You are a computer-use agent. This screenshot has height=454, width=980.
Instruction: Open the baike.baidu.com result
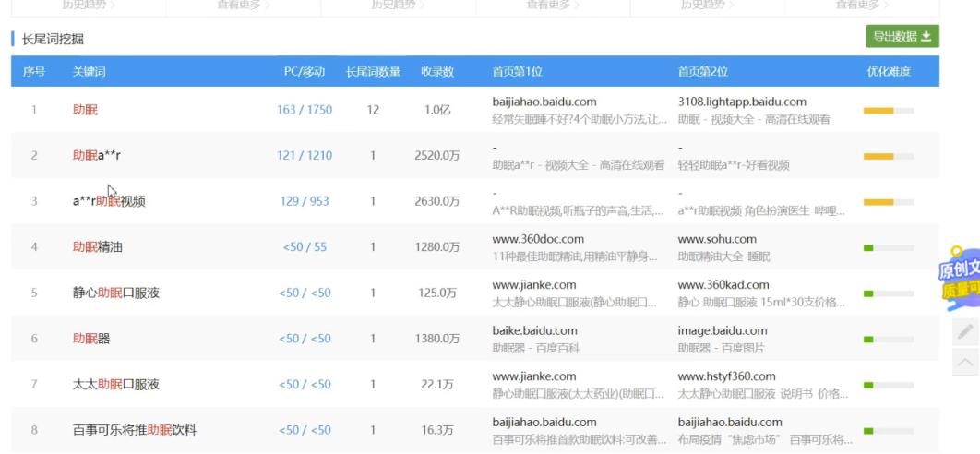(x=535, y=330)
